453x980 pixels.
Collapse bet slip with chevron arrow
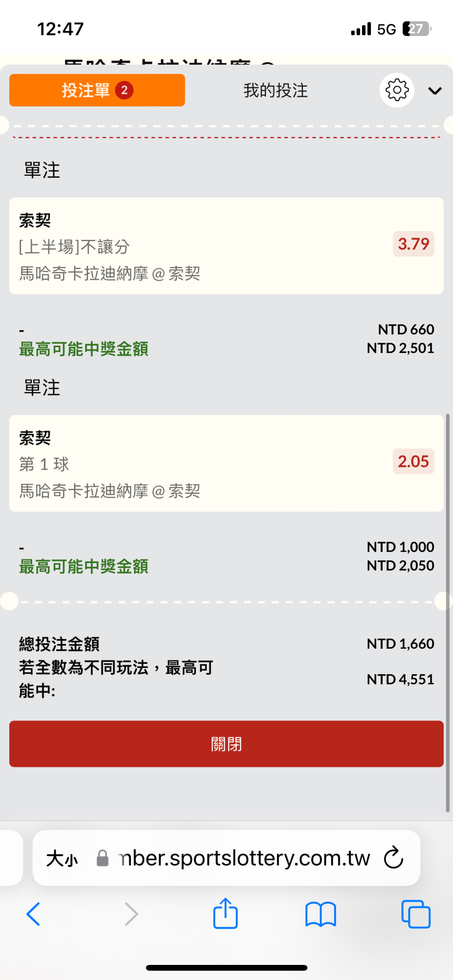435,91
